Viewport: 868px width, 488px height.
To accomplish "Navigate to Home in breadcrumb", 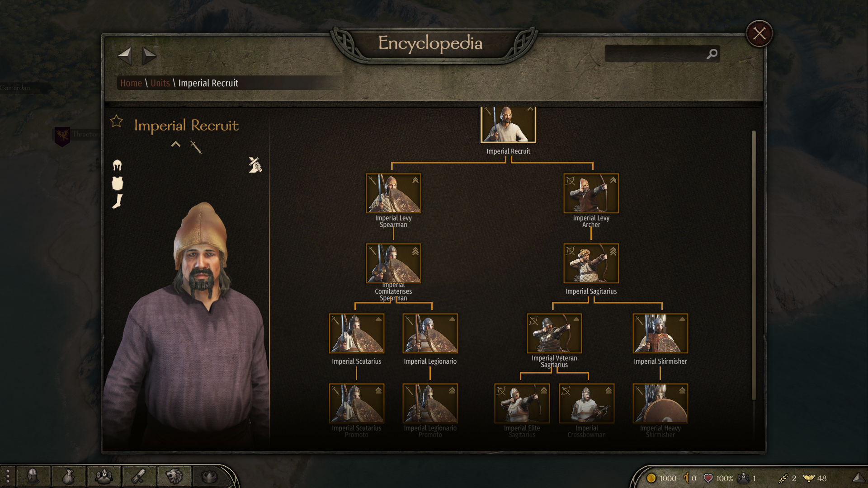I will [x=131, y=83].
